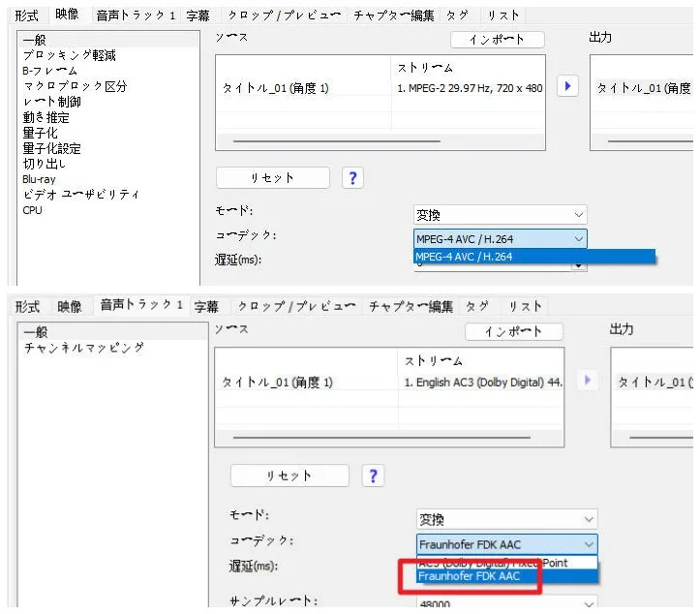
Task: Click the blue arrow button beside the MPEG-2 stream
Action: pyautogui.click(x=567, y=87)
